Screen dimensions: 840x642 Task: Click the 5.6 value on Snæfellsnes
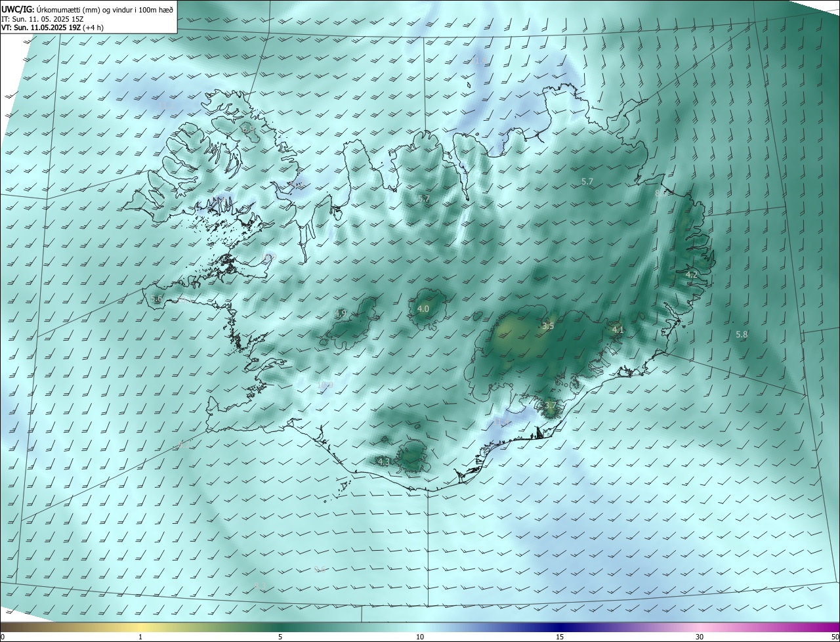point(156,299)
